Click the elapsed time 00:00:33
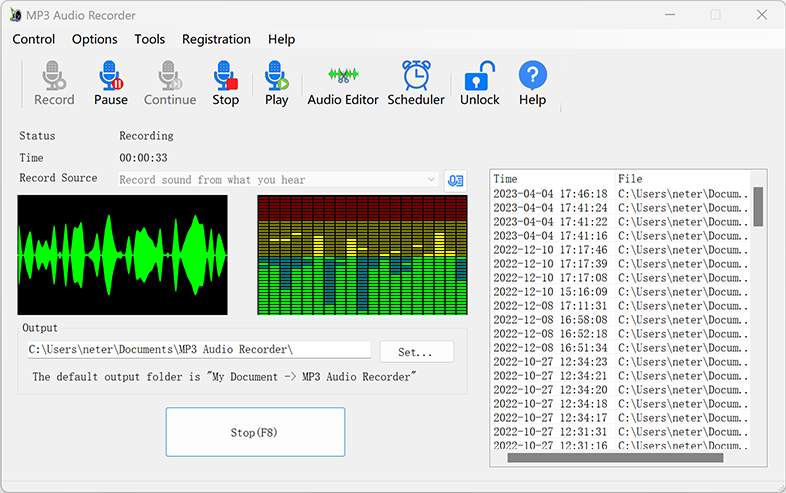Image resolution: width=786 pixels, height=493 pixels. [143, 158]
